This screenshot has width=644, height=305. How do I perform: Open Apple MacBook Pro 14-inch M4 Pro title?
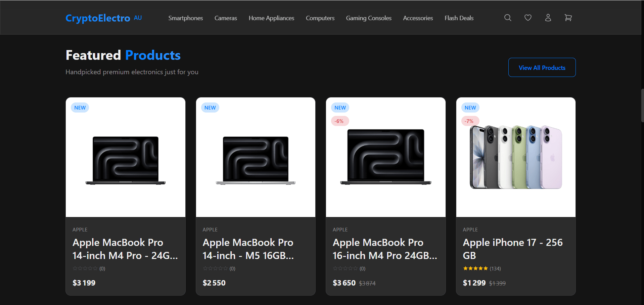coord(125,249)
